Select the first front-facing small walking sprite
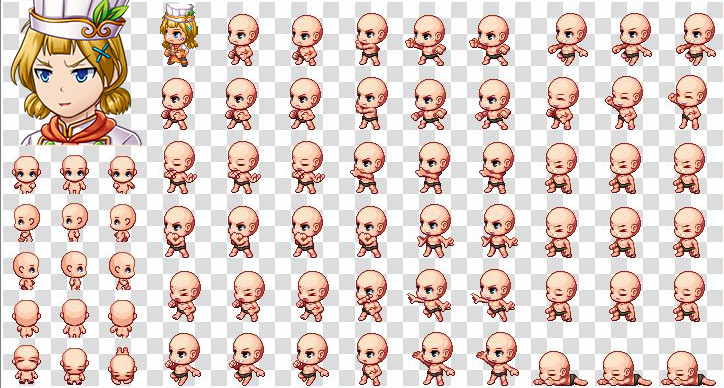Screen dimensions: 724x388 click(x=26, y=175)
